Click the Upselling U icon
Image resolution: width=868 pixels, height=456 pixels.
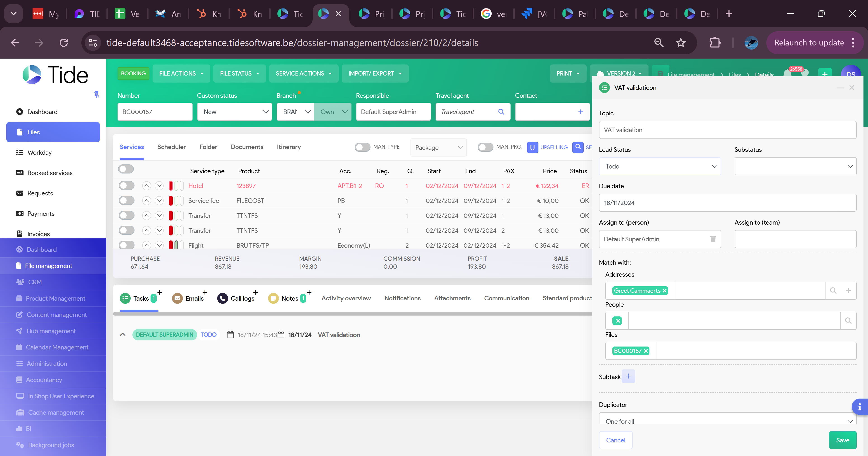tap(532, 147)
